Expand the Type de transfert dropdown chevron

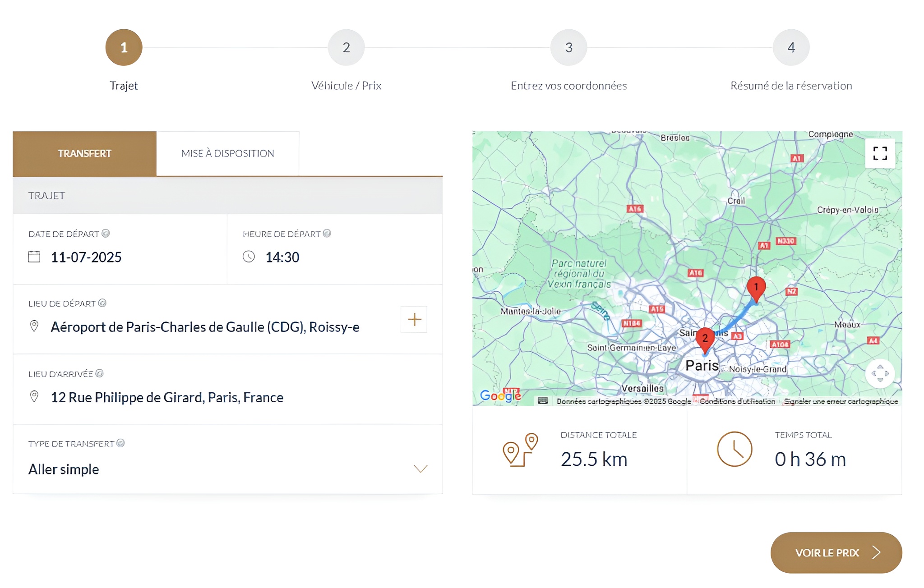[420, 469]
